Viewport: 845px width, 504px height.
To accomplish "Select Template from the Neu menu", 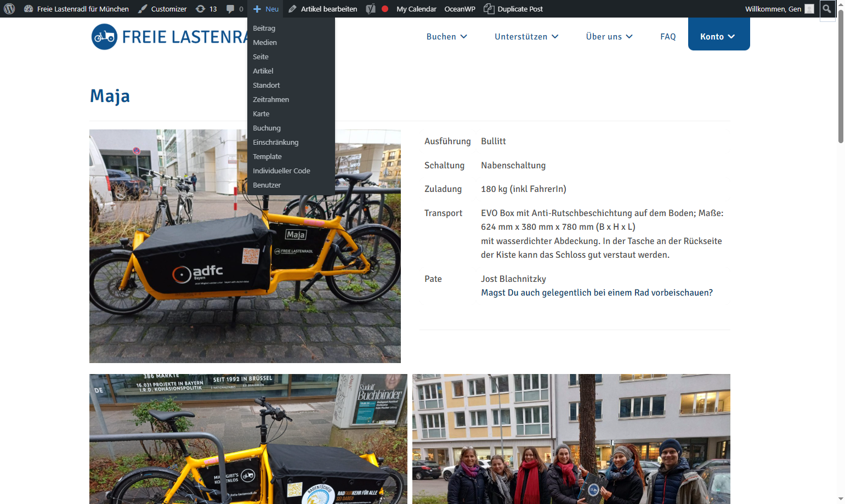I will pyautogui.click(x=291, y=156).
